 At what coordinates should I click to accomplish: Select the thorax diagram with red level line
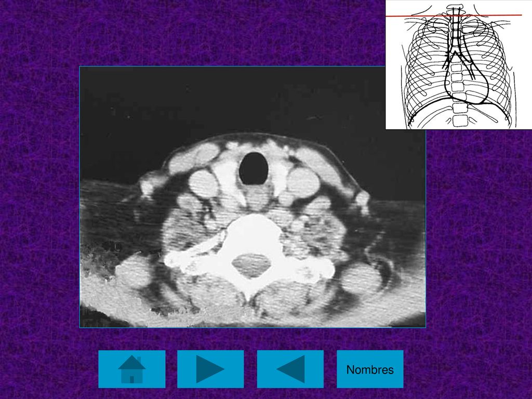(x=459, y=64)
